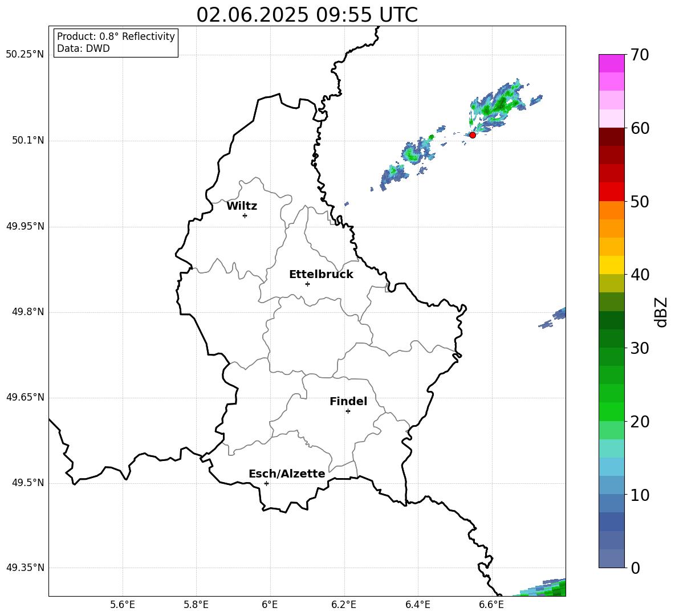This screenshot has height=616, width=675.
Task: Click the 'Data: DWD' text
Action: (x=83, y=48)
